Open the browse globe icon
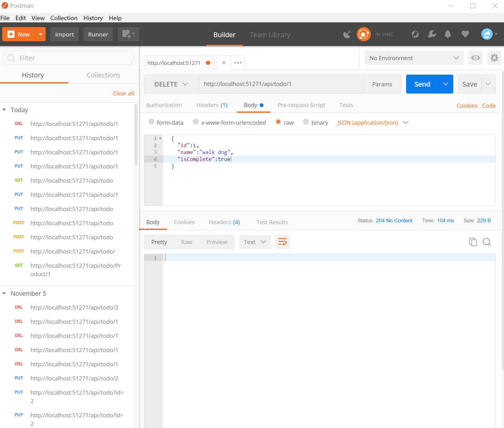 pos(415,34)
